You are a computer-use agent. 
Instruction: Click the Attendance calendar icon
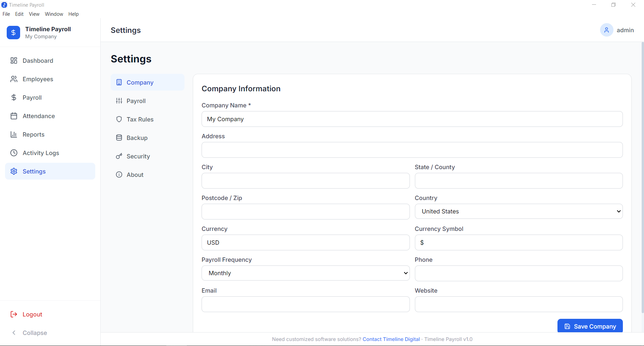(x=14, y=116)
